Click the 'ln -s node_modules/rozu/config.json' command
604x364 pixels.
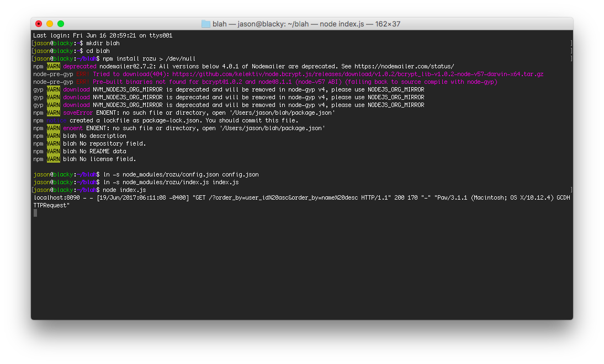pos(181,174)
